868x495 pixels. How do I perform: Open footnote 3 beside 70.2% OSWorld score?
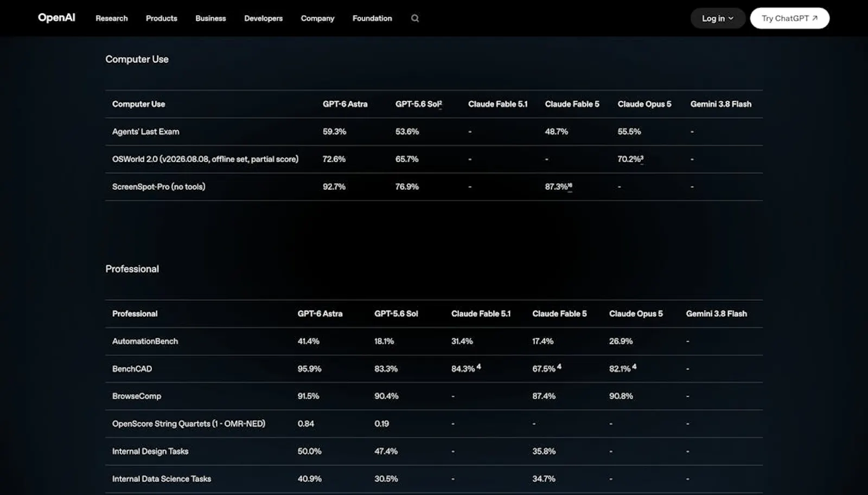[x=642, y=158]
